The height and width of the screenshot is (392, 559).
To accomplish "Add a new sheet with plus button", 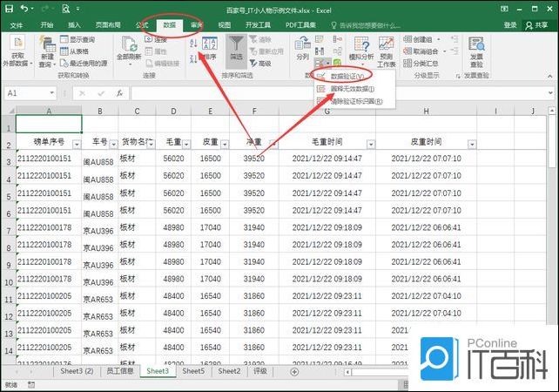I will click(x=294, y=371).
